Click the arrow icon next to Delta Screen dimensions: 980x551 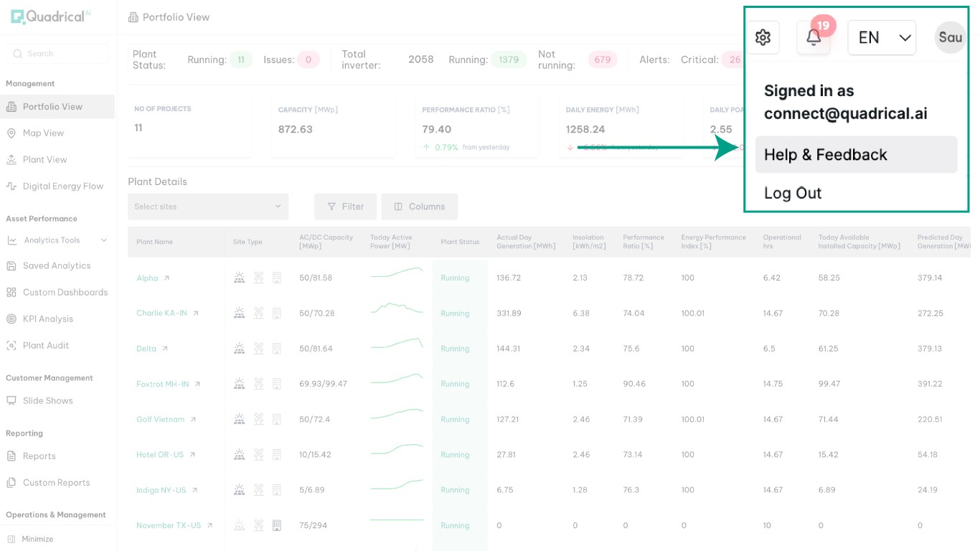[x=164, y=349]
